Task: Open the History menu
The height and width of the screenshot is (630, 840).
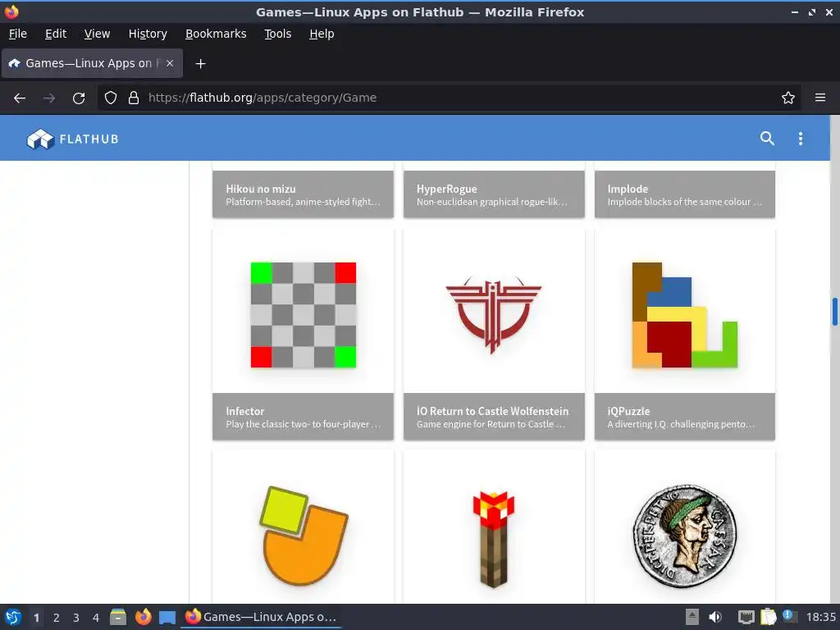Action: click(x=148, y=34)
